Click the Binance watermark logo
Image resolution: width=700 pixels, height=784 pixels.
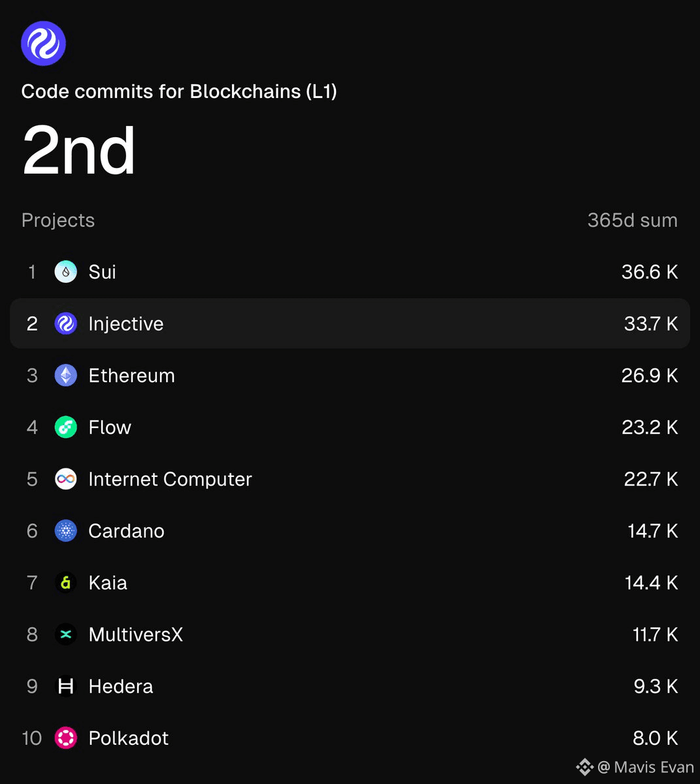point(584,766)
